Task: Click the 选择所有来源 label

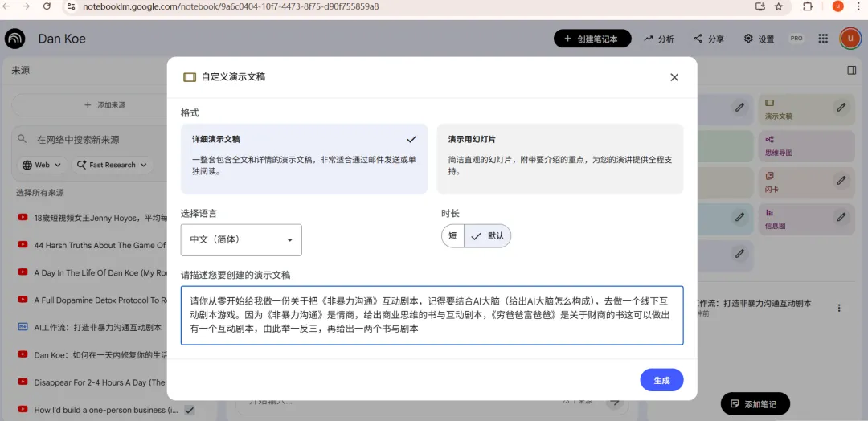Action: pyautogui.click(x=40, y=193)
